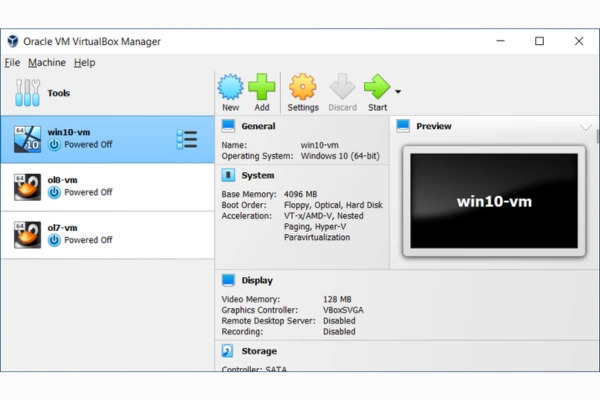600x400 pixels.
Task: Click the power status icon for ol7-vm
Action: click(x=54, y=240)
